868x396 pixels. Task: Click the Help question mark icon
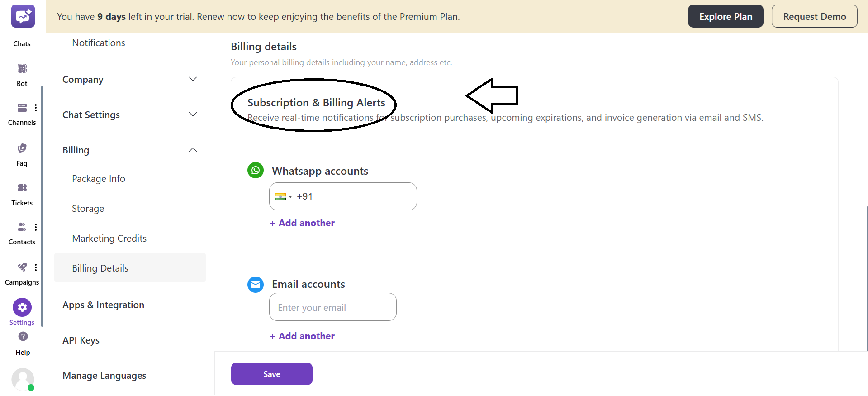[x=23, y=336]
